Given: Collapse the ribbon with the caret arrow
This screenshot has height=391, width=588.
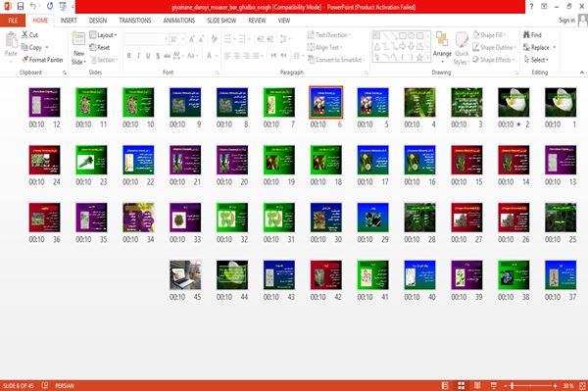Looking at the screenshot, I should pyautogui.click(x=582, y=73).
